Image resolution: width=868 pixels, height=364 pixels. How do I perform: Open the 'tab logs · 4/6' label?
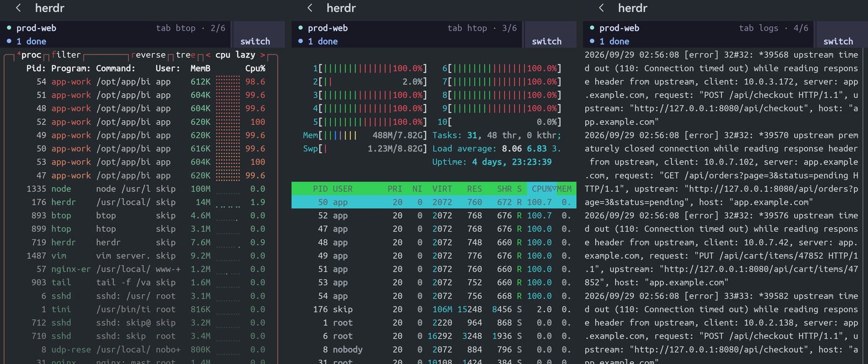(774, 28)
